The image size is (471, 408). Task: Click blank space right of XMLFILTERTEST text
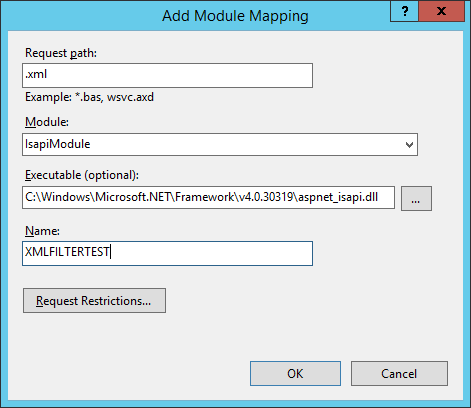[x=210, y=253]
